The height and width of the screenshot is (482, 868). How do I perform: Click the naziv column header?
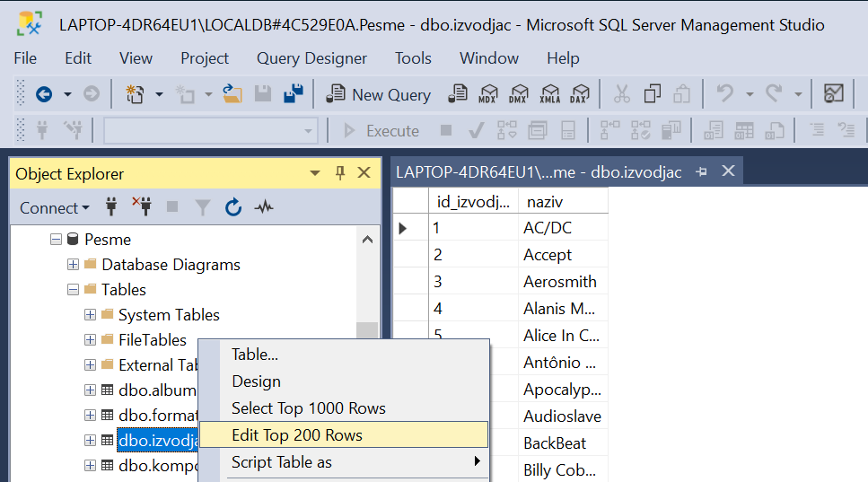pos(563,201)
